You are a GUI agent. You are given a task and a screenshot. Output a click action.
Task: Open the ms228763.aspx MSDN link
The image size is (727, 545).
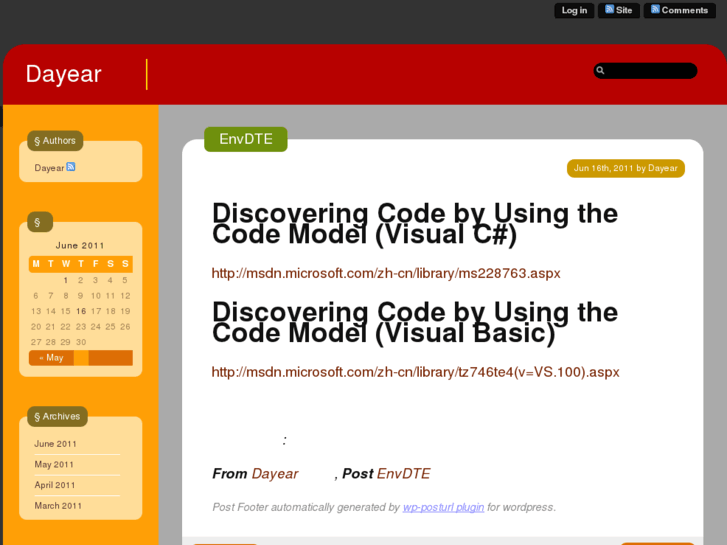point(386,273)
